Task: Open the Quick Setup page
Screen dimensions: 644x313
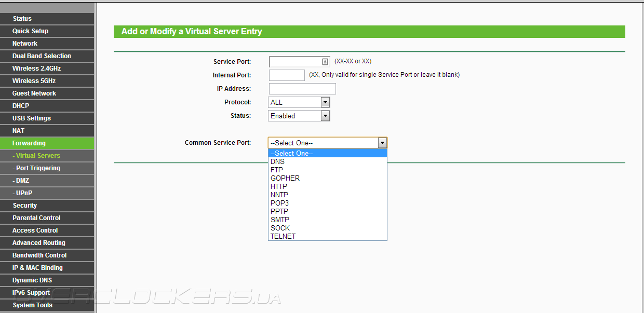Action: pos(47,31)
